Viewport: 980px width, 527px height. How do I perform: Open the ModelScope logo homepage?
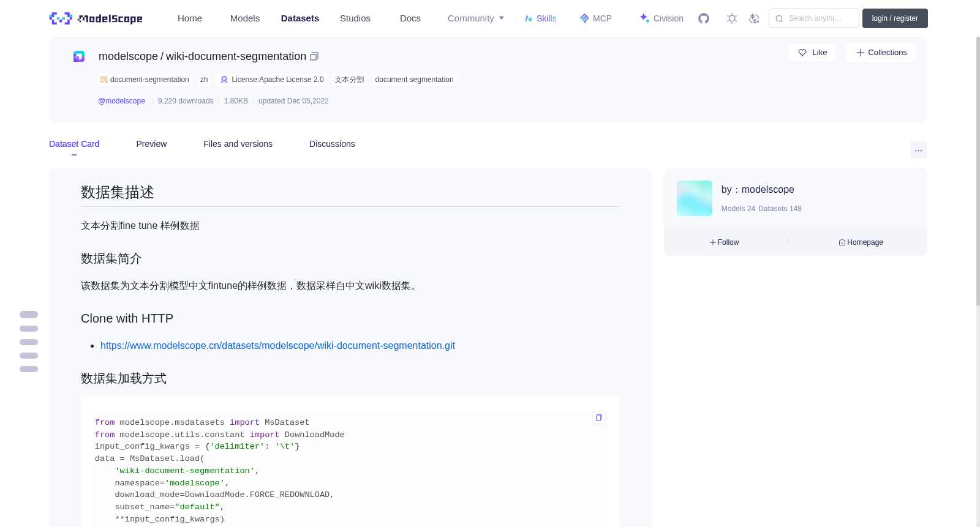(x=96, y=18)
